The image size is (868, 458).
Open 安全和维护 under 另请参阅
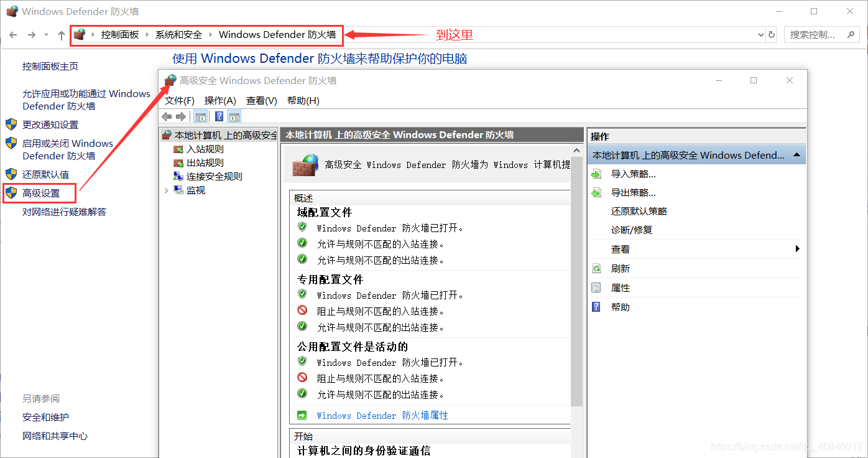click(x=46, y=418)
